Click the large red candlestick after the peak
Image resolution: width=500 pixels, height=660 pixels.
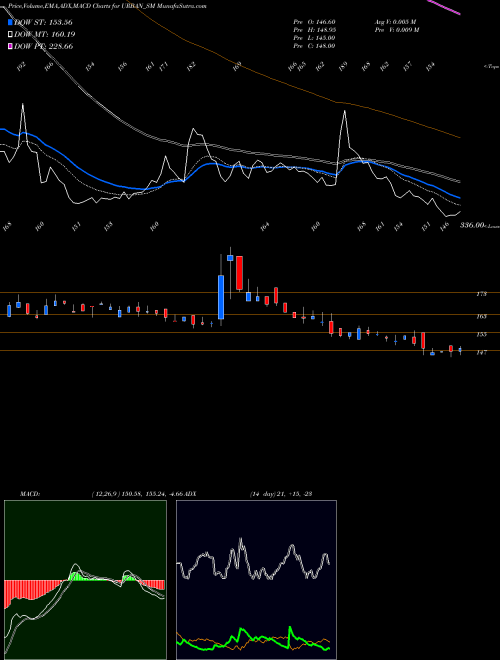pos(239,273)
